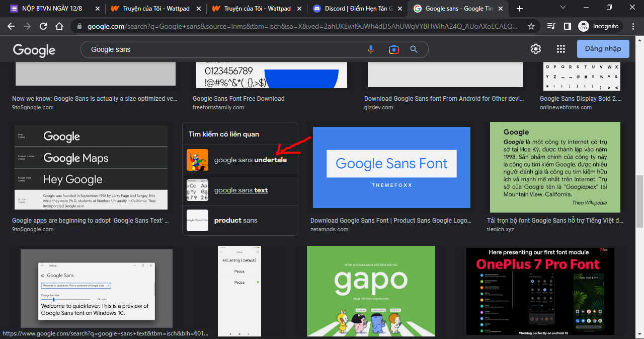Open Google apps adopting Google Sans Text result

click(x=91, y=221)
